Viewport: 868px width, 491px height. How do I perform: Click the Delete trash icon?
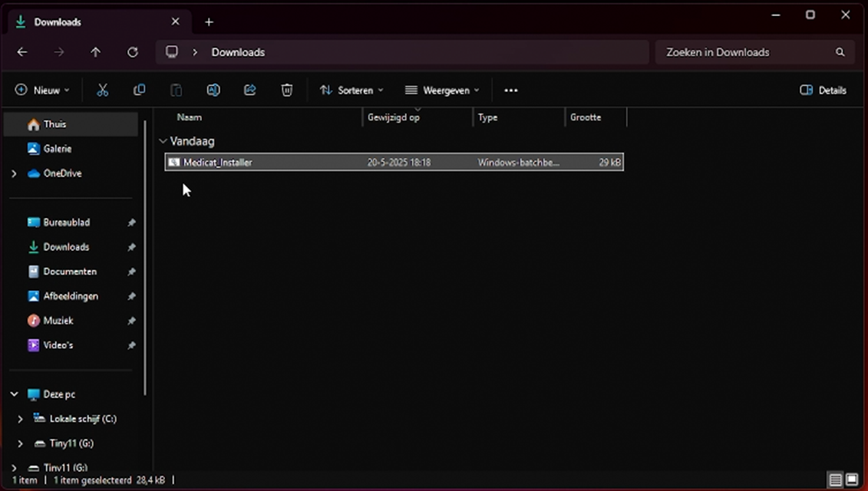pyautogui.click(x=287, y=91)
